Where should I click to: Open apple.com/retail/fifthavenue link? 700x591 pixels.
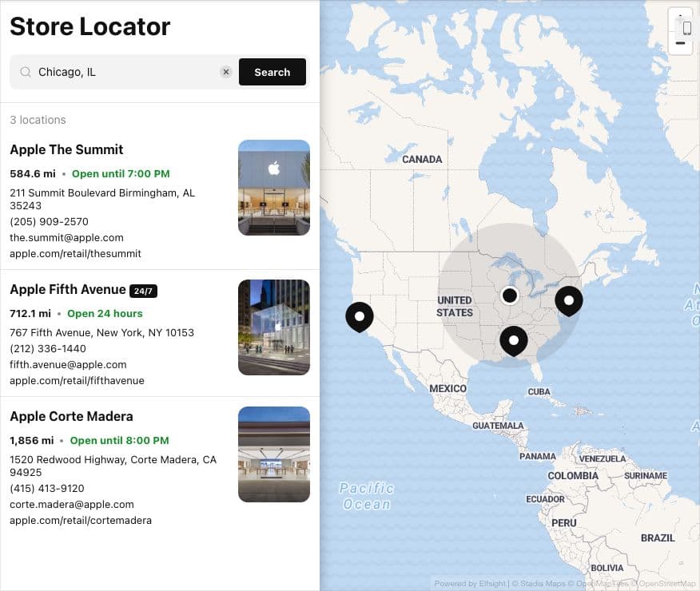click(x=78, y=381)
